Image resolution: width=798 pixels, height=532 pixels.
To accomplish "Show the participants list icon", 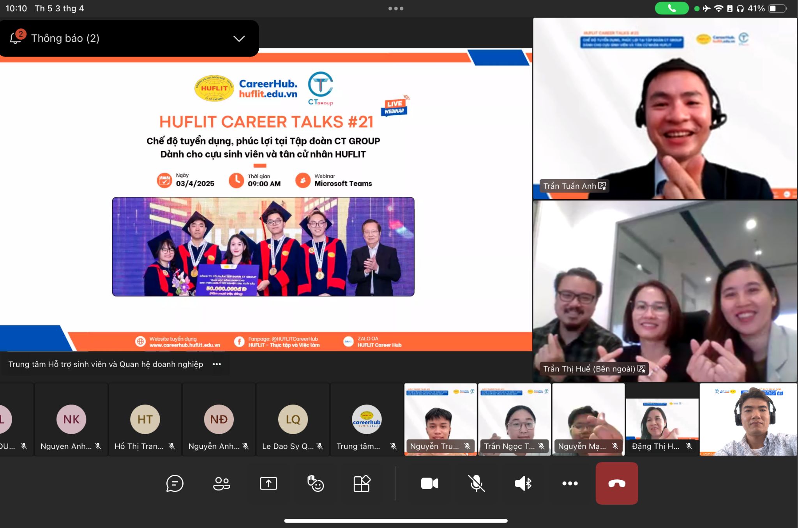I will (x=221, y=484).
